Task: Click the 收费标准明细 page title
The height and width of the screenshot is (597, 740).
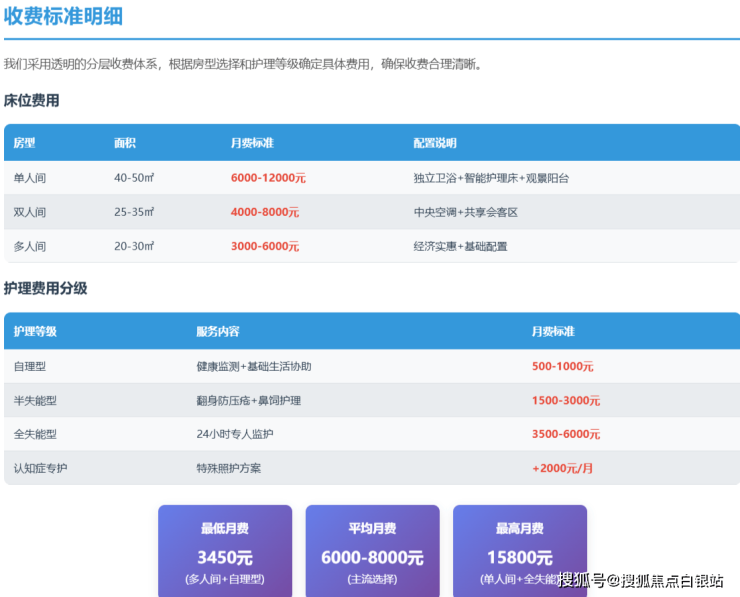Action: (64, 17)
